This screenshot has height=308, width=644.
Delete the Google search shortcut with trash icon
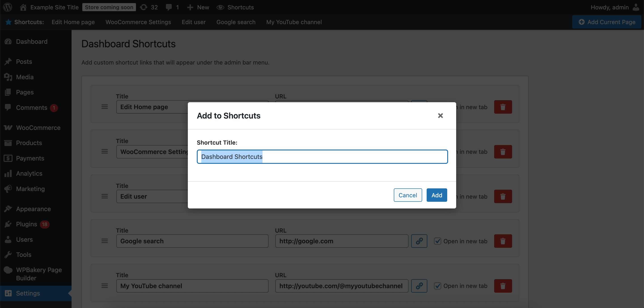click(503, 241)
